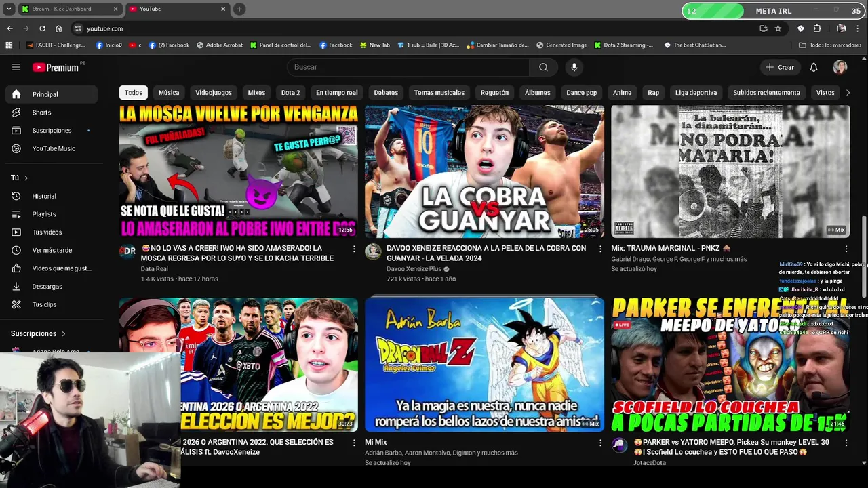Play the Dragon Ball Z Mi Mix thumbnail
Image resolution: width=868 pixels, height=488 pixels.
(484, 365)
